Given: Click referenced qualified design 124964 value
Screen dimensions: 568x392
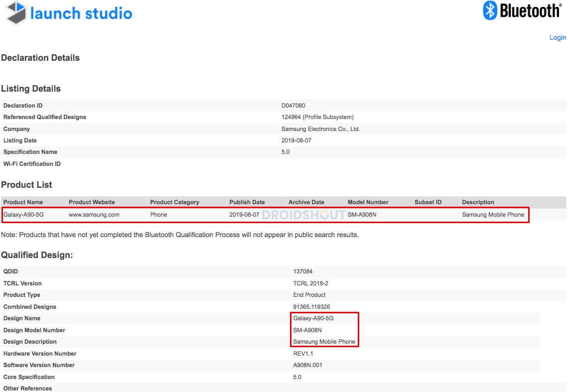Looking at the screenshot, I should click(x=317, y=117).
